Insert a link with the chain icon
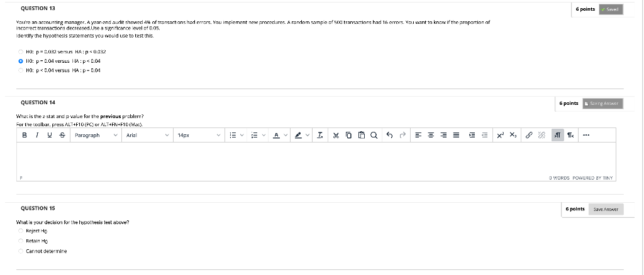This screenshot has height=275, width=644. (x=530, y=135)
